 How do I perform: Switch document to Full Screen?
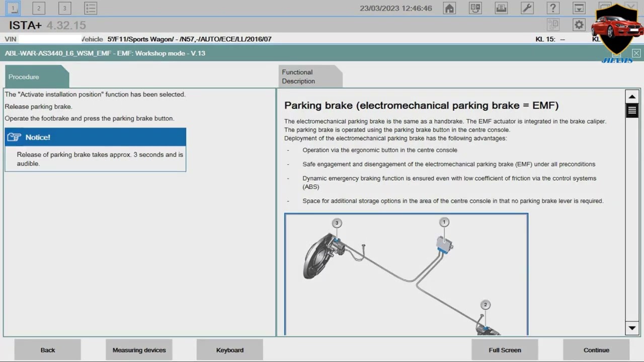[505, 350]
